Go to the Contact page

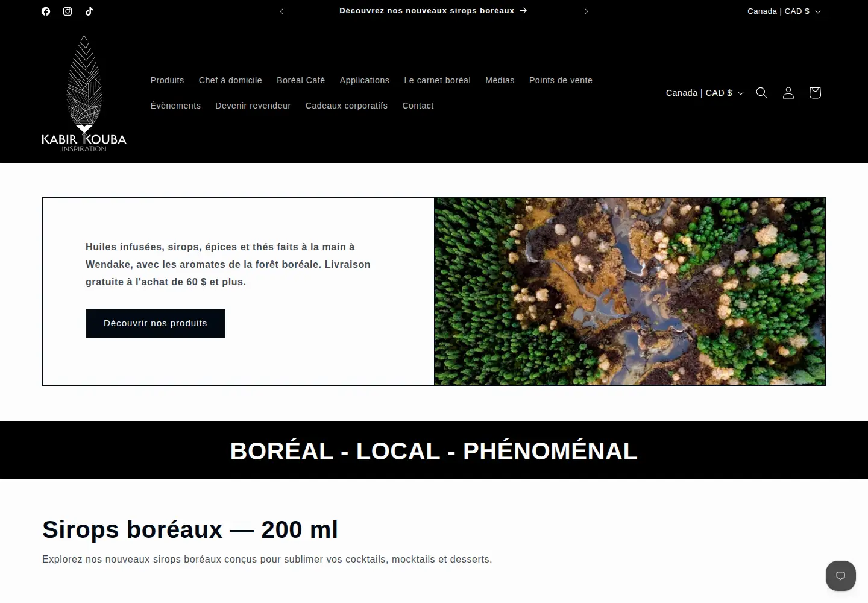click(418, 106)
